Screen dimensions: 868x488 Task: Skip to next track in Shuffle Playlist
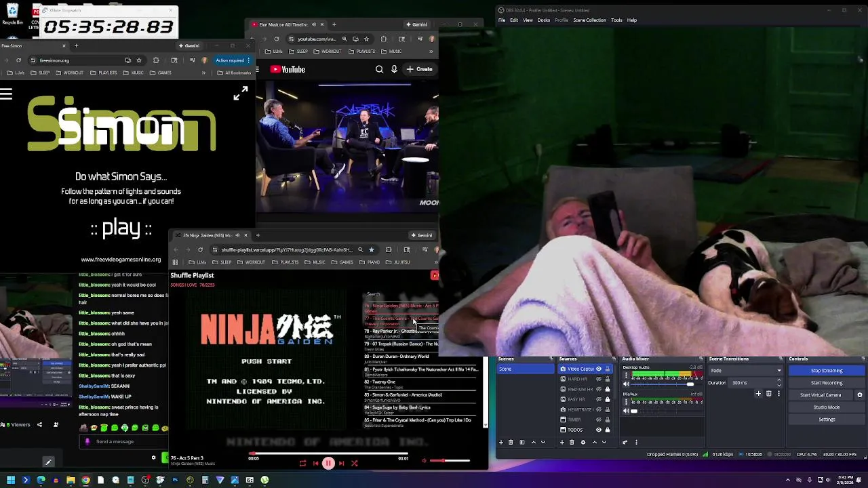tap(341, 464)
